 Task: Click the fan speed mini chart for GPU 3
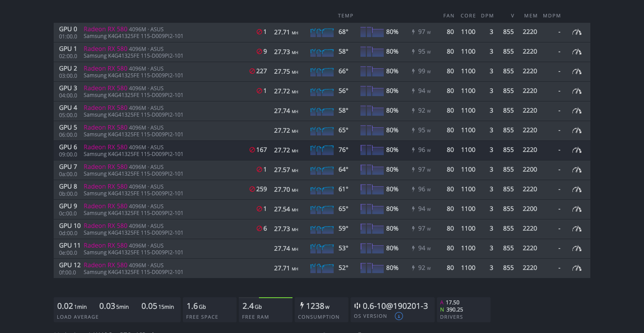(x=372, y=91)
